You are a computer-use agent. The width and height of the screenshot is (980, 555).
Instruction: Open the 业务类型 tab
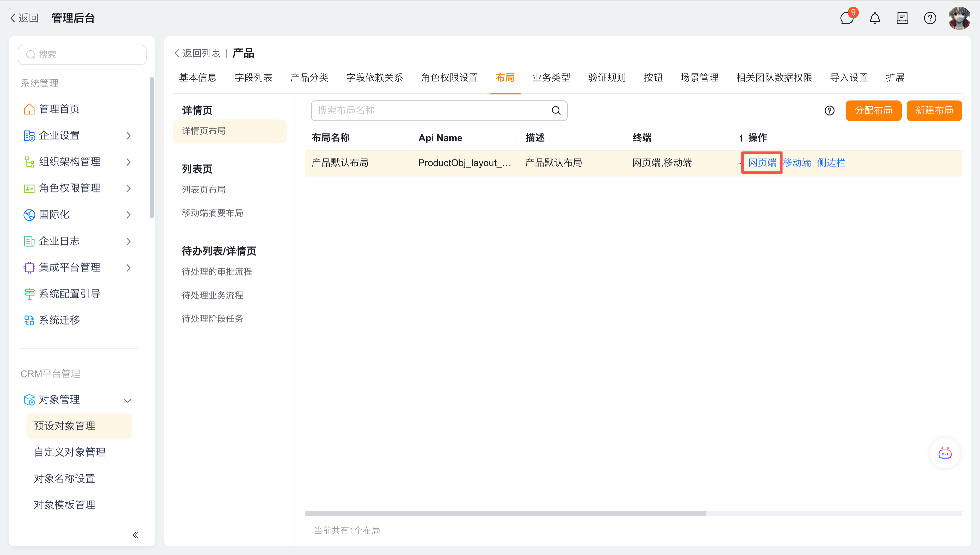click(551, 78)
